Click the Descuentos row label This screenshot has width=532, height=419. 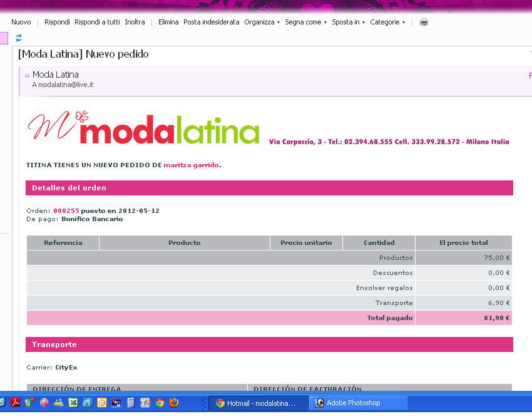393,272
